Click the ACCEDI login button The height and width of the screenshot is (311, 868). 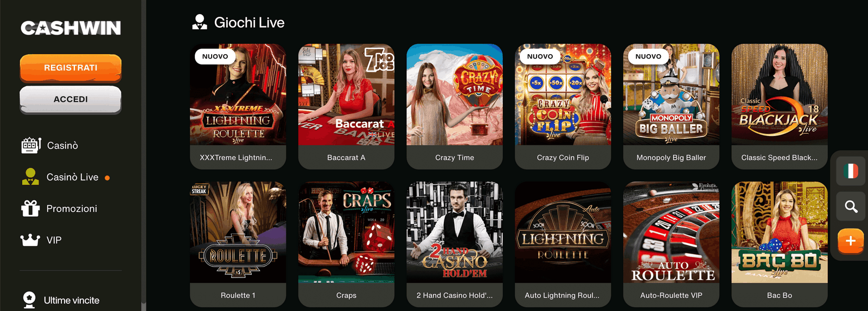click(71, 99)
